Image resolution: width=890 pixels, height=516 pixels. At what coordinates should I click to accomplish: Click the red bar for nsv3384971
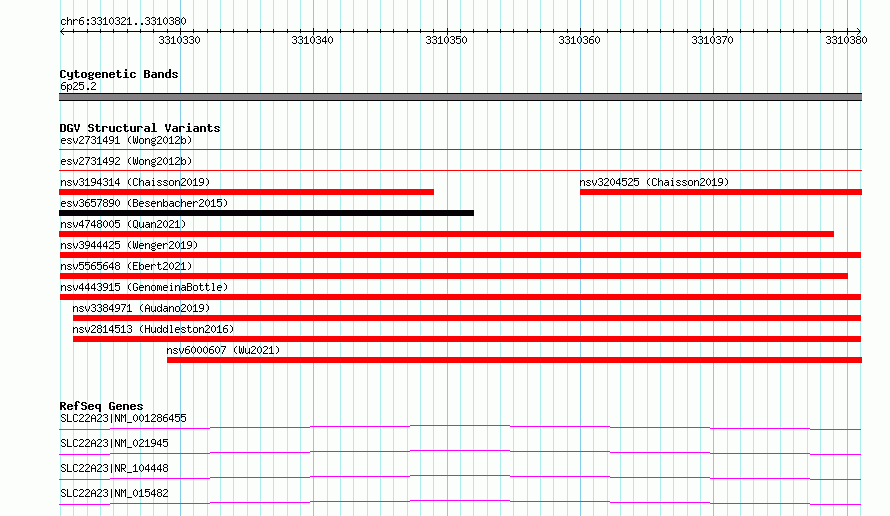coord(467,318)
